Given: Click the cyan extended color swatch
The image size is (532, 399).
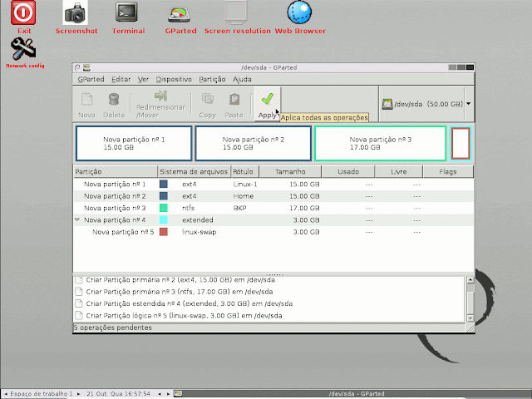Looking at the screenshot, I should pyautogui.click(x=164, y=219).
